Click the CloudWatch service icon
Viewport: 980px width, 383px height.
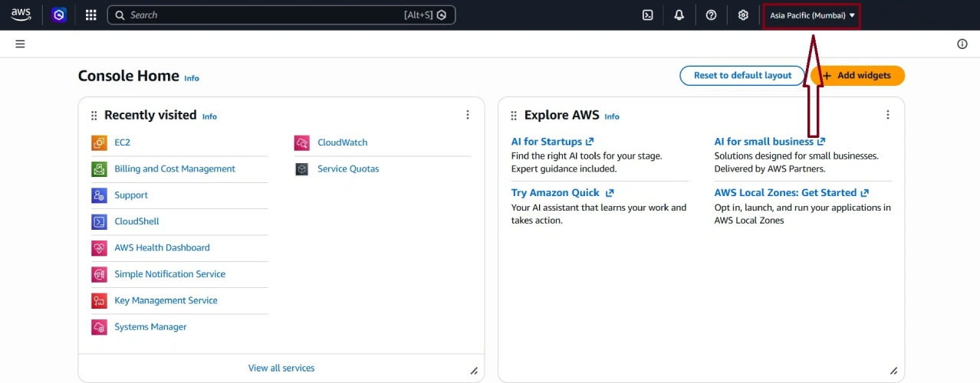301,142
